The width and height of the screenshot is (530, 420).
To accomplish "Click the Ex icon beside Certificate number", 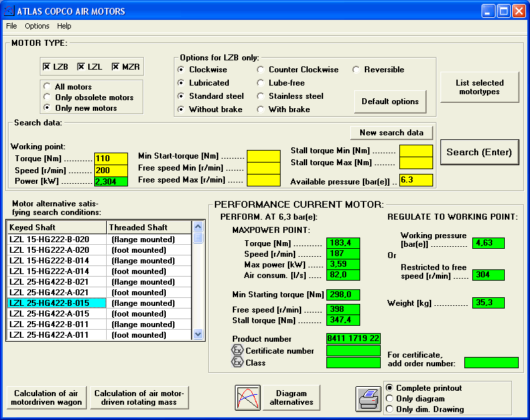I will pos(237,350).
